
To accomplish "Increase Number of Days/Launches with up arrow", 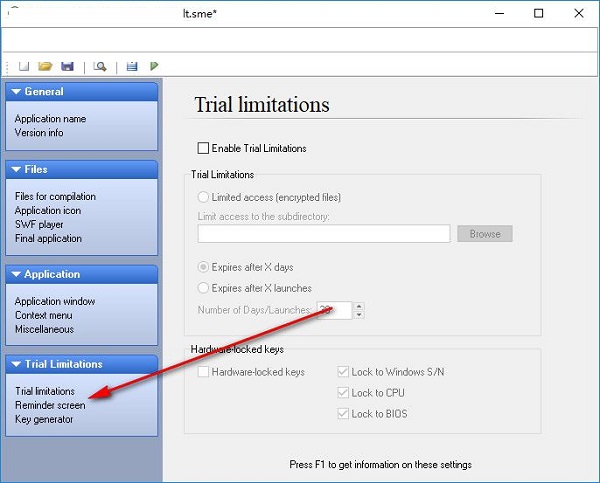I will 360,305.
